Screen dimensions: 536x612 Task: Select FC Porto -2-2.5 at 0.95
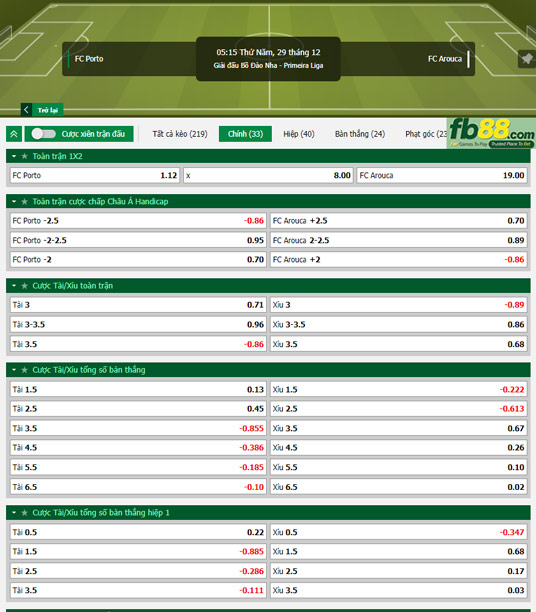point(138,240)
